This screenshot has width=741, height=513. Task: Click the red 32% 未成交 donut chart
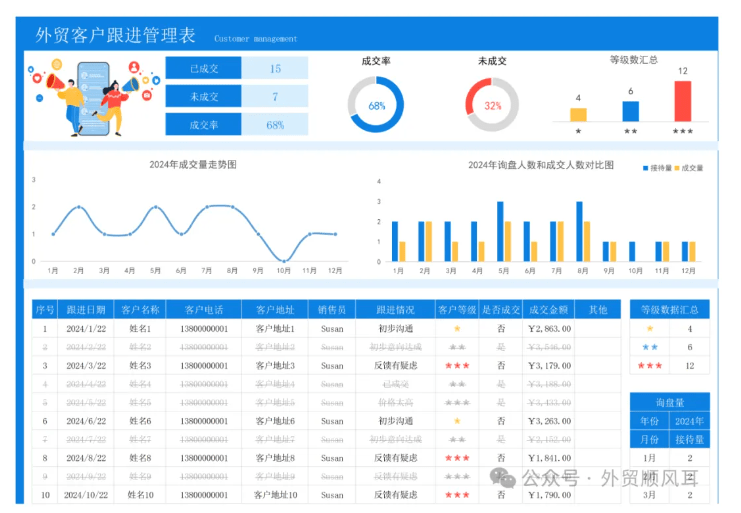coord(492,104)
